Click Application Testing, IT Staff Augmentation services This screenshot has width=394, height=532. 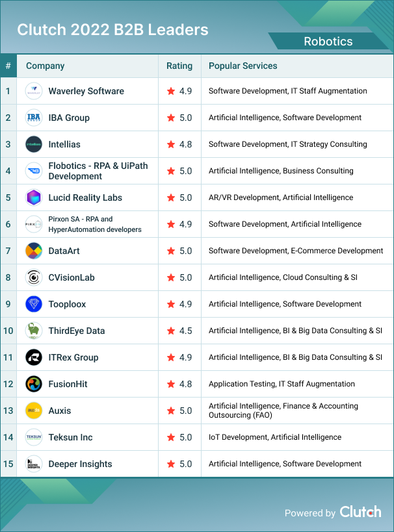[282, 384]
